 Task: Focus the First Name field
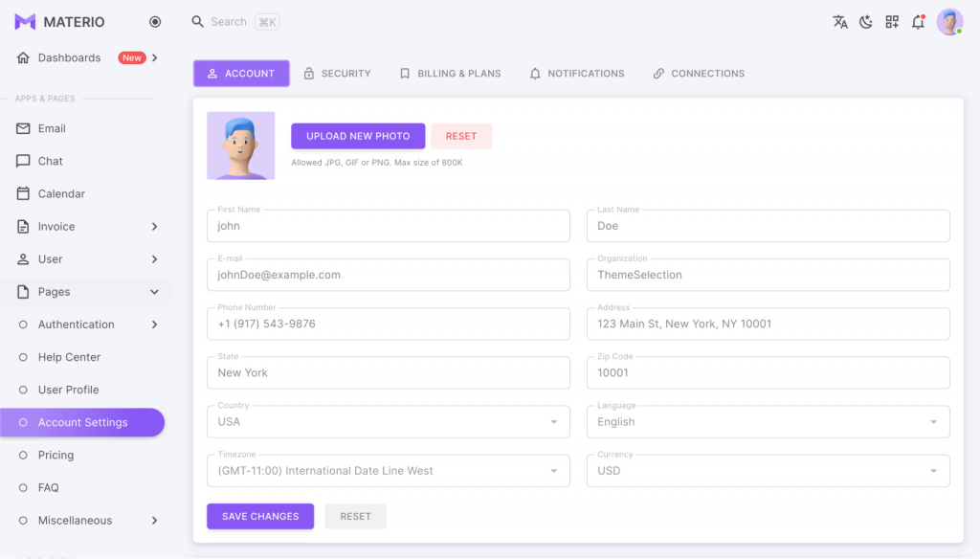tap(389, 226)
